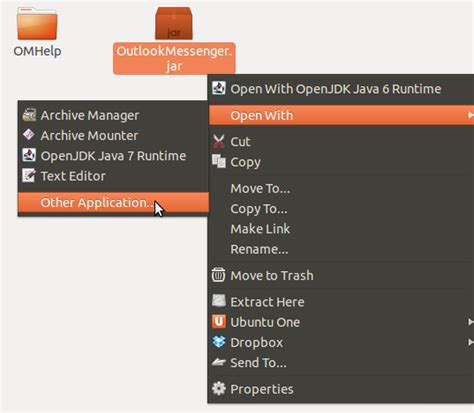Click the Dropbox box icon
474x413 pixels.
[x=219, y=342]
